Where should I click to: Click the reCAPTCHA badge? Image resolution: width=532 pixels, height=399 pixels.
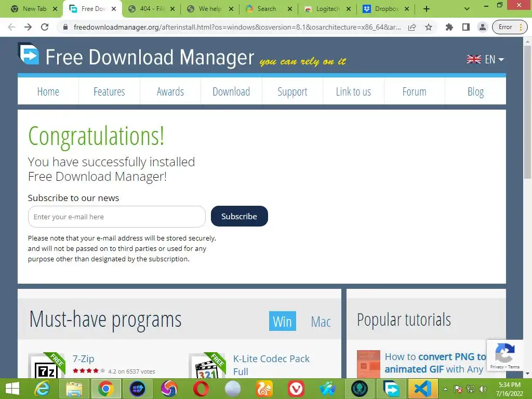click(505, 355)
